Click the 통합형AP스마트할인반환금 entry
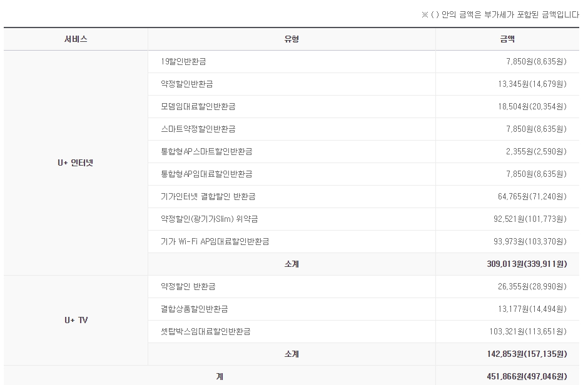Viewport: 588px width, 385px height. (x=206, y=151)
